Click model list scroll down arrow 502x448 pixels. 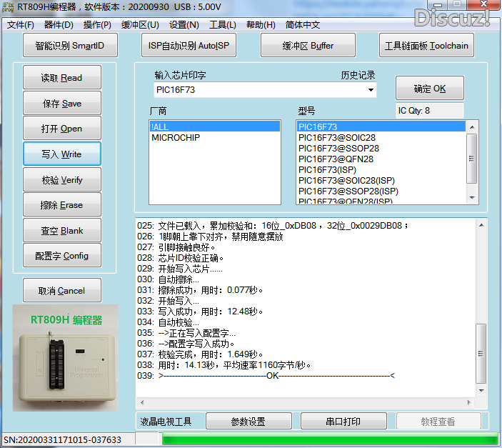click(x=472, y=198)
